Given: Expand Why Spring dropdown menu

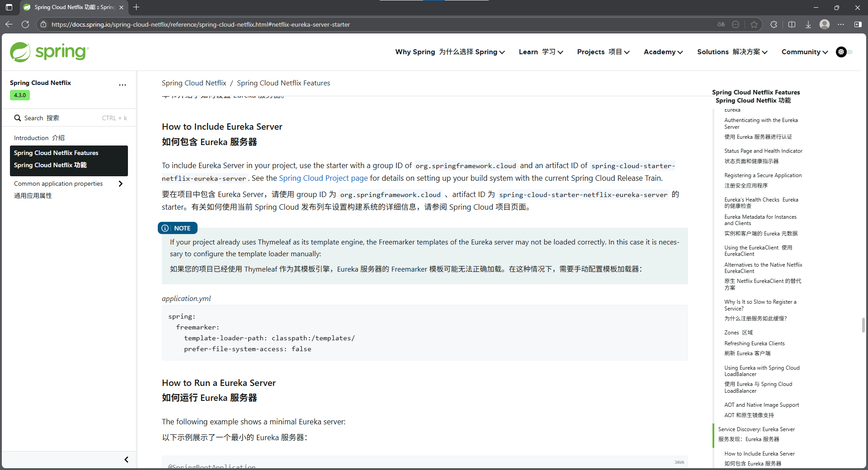Looking at the screenshot, I should click(450, 52).
